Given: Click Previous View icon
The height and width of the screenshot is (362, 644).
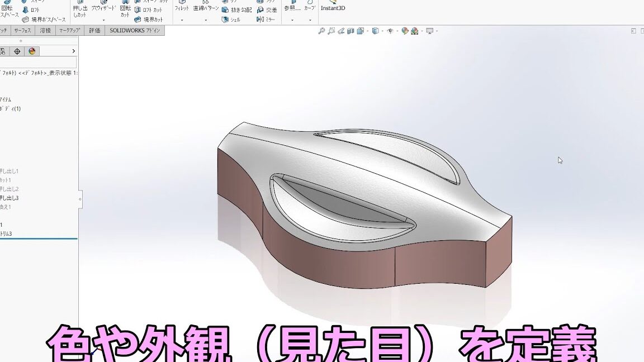Looking at the screenshot, I should (x=341, y=31).
